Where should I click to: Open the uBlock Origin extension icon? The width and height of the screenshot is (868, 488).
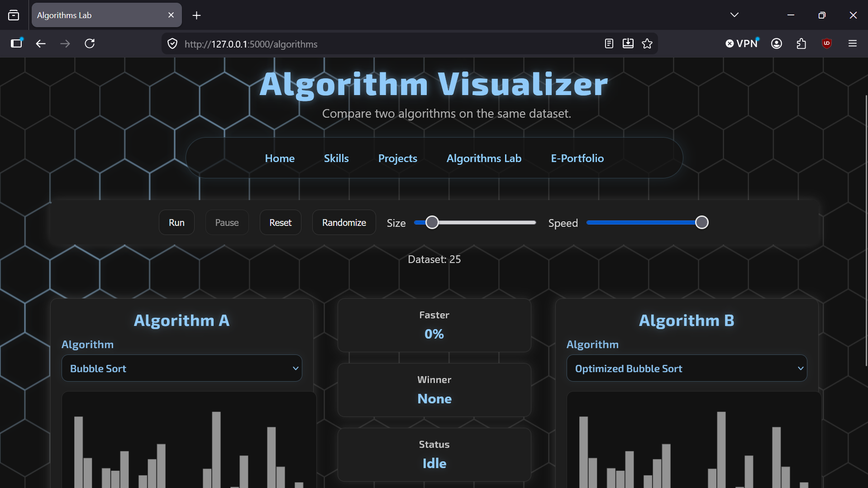point(827,43)
